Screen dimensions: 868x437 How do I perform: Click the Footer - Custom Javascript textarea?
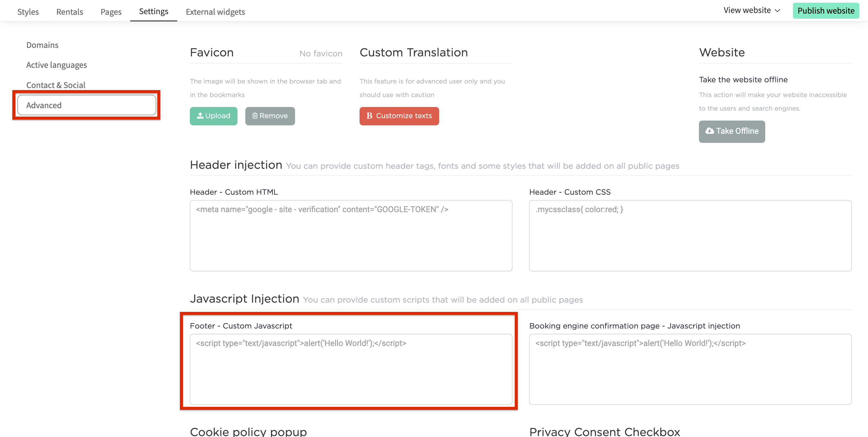pos(351,369)
